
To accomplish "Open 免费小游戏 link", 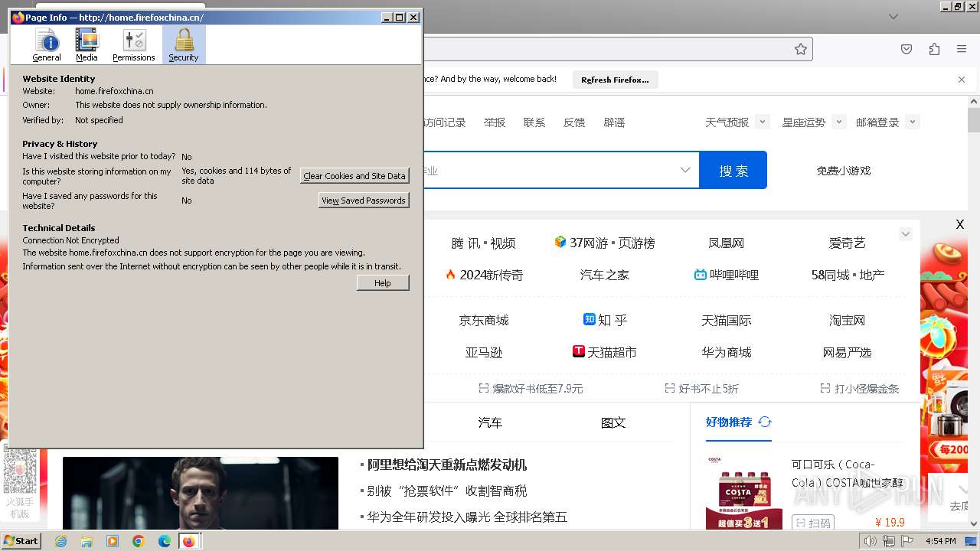I will (844, 171).
